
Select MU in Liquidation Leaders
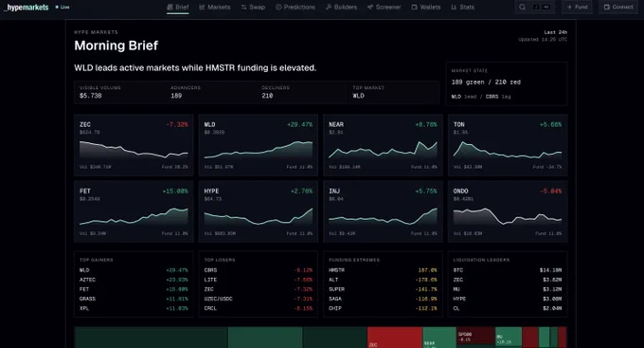508,289
